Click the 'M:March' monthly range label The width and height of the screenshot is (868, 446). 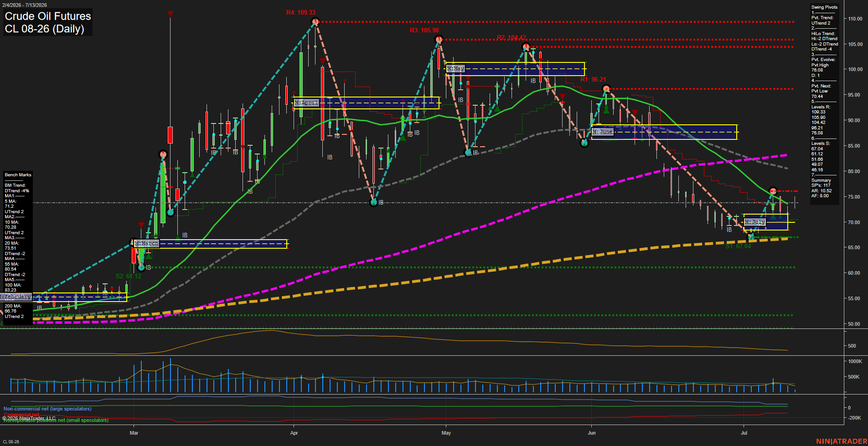(x=146, y=243)
